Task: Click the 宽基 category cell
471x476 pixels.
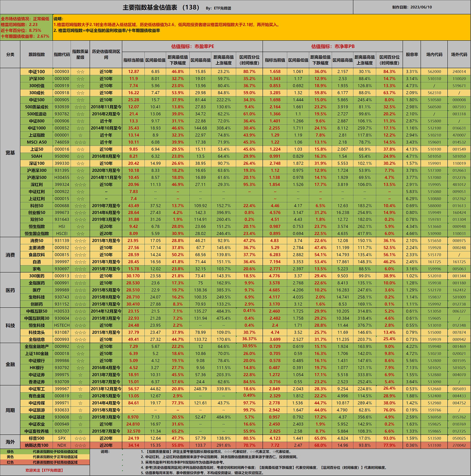Action: click(10, 153)
